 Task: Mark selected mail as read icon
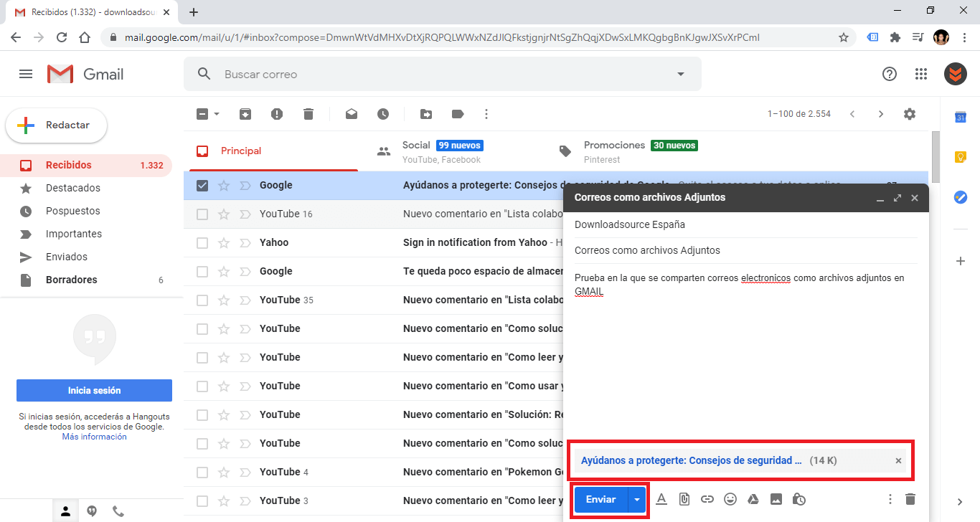pyautogui.click(x=352, y=114)
